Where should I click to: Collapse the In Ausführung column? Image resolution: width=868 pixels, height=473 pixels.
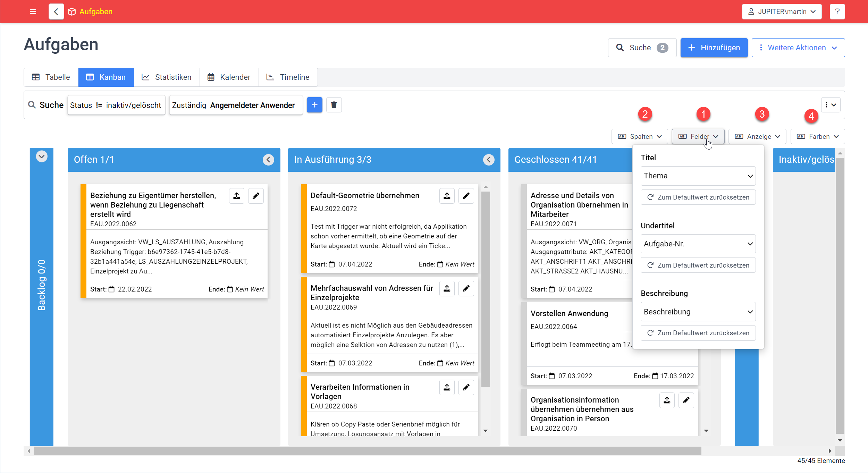coord(489,160)
